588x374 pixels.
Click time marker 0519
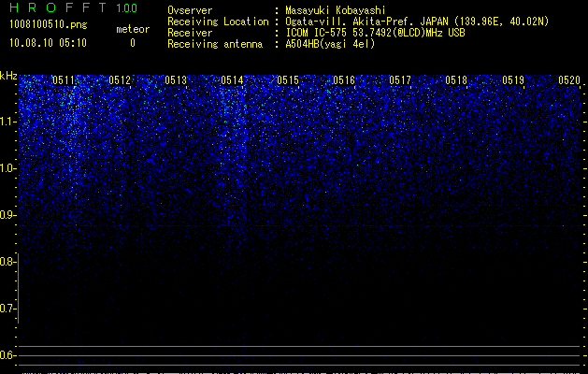tap(513, 79)
